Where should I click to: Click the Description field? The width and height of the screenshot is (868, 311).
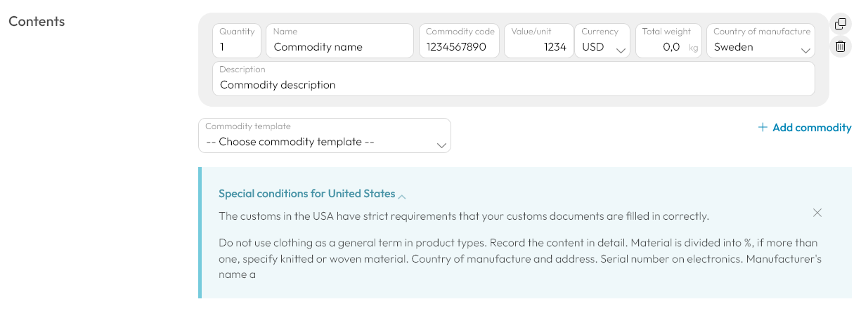pos(514,79)
